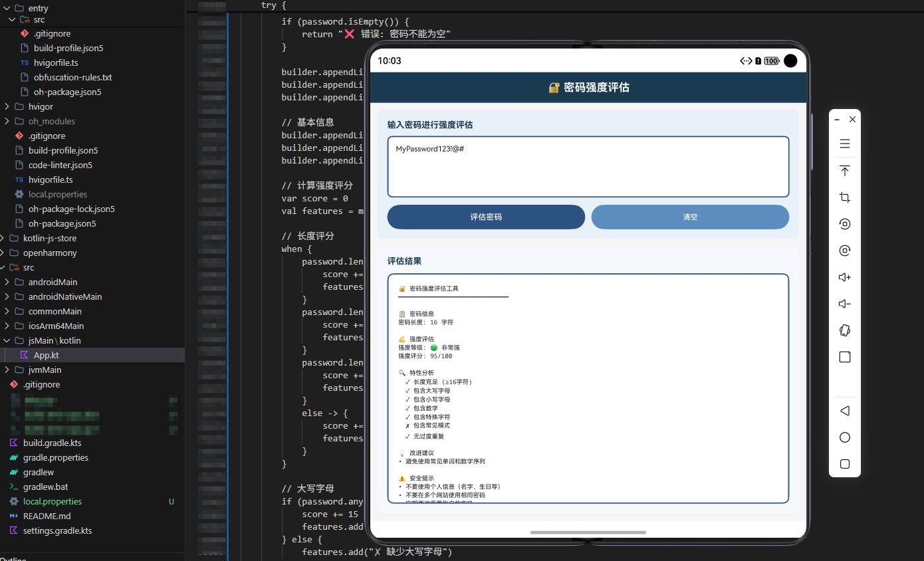The width and height of the screenshot is (924, 561).
Task: Open oh-package-lock.json5 file
Action: click(72, 209)
